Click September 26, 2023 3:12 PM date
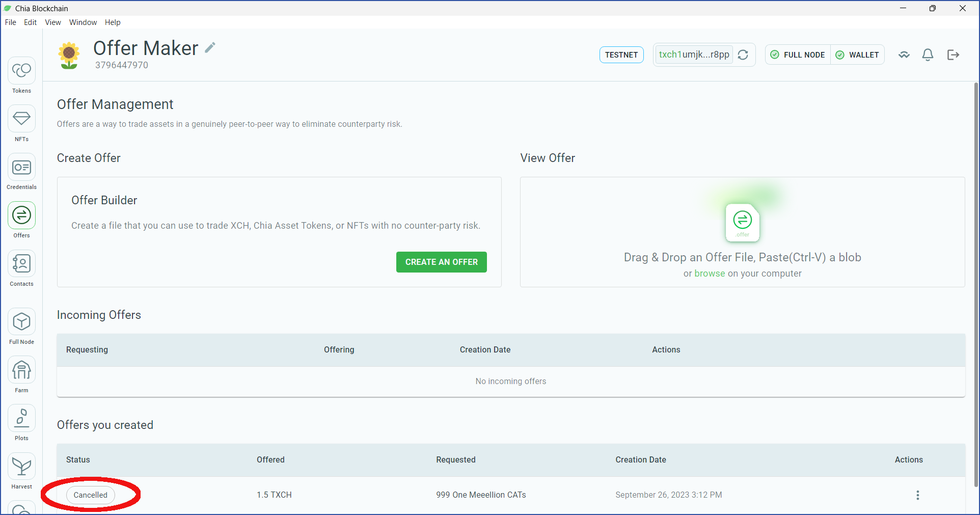This screenshot has height=515, width=980. pos(668,495)
